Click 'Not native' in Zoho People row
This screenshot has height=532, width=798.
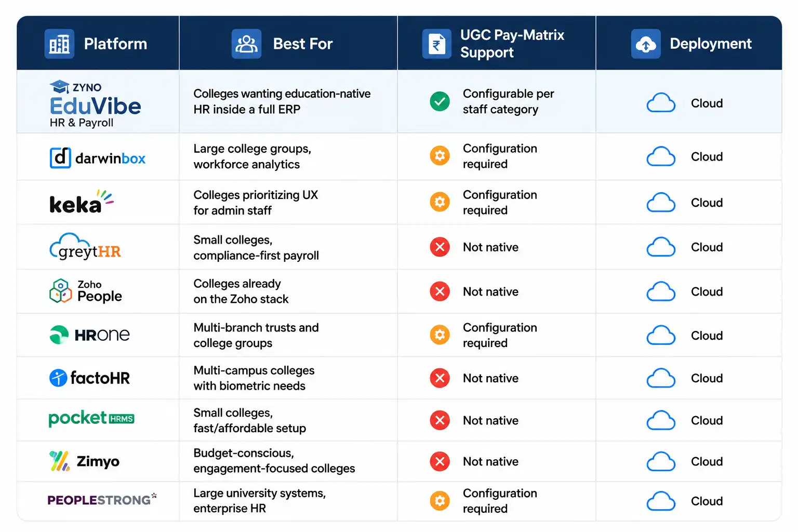490,292
